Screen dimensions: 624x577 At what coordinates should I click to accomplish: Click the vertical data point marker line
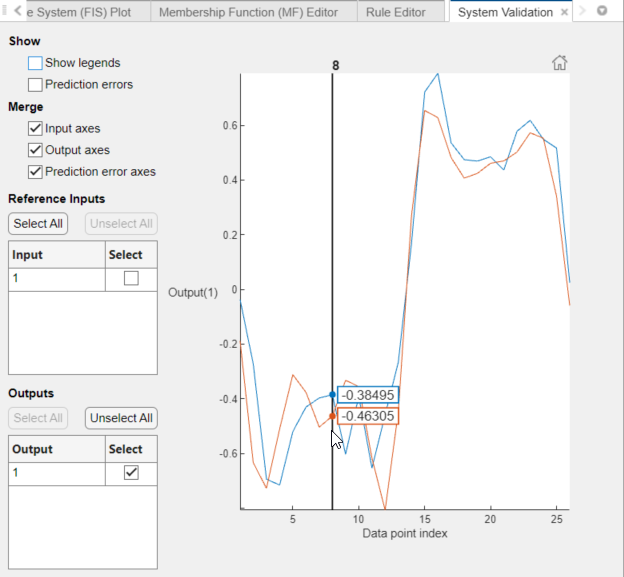pos(332,250)
